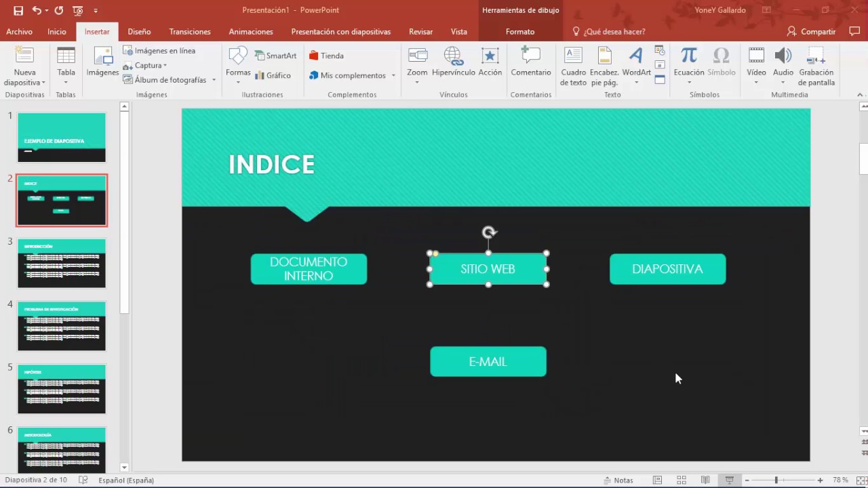Insert object icon in Texto group
The height and width of the screenshot is (488, 868).
[660, 80]
